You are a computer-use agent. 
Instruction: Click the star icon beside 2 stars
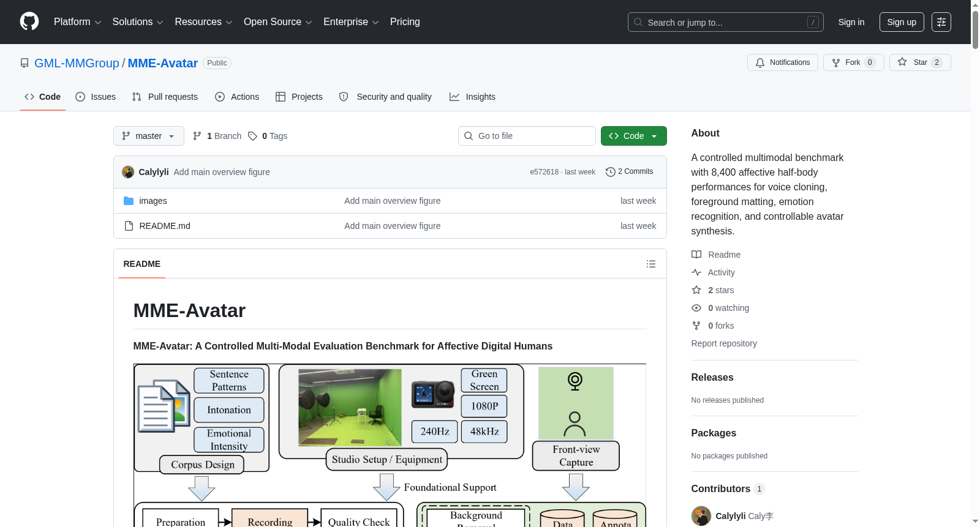coord(696,290)
